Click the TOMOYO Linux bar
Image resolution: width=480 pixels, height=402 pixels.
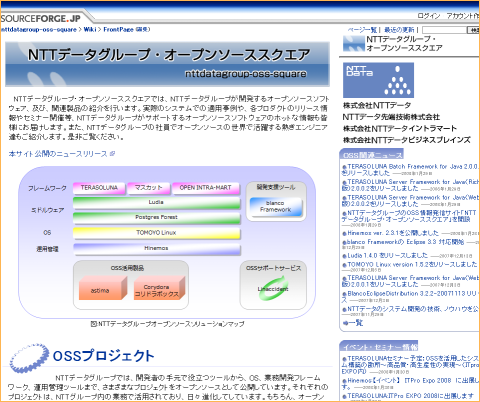click(156, 233)
